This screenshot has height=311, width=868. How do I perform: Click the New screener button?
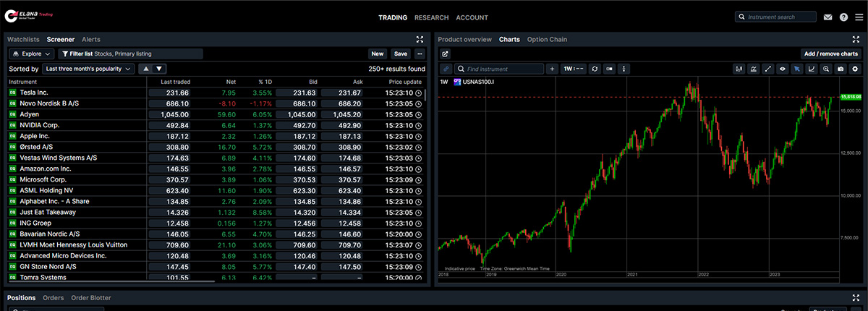[378, 54]
